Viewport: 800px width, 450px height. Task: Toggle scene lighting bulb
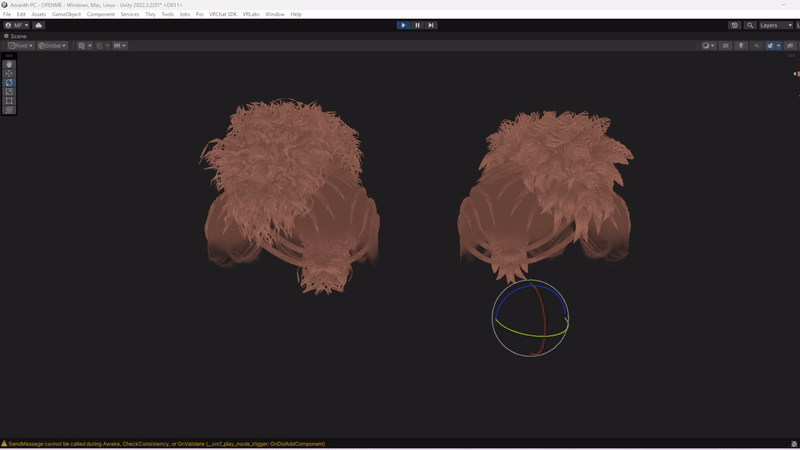[x=741, y=45]
